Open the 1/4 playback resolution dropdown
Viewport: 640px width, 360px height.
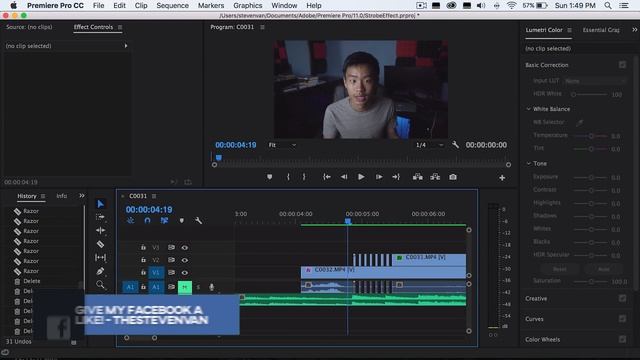429,145
